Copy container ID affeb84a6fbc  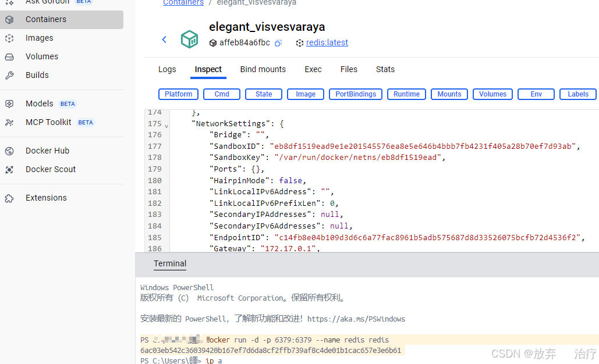tap(278, 42)
